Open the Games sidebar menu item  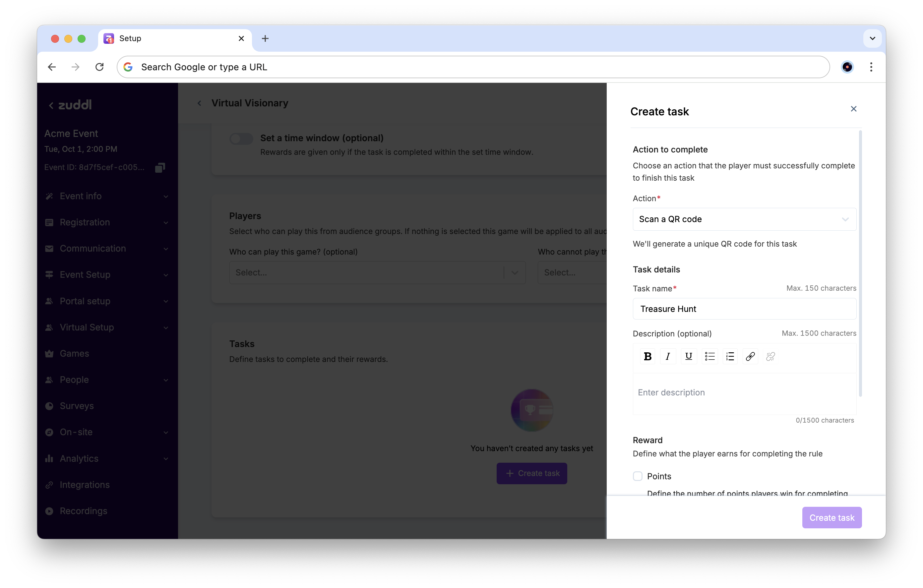tap(74, 353)
